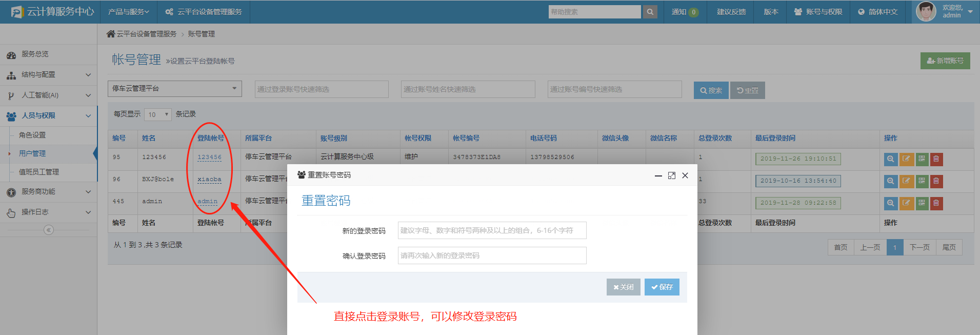Collapse the sidebar with the circular arrow
The image size is (980, 335).
click(49, 230)
